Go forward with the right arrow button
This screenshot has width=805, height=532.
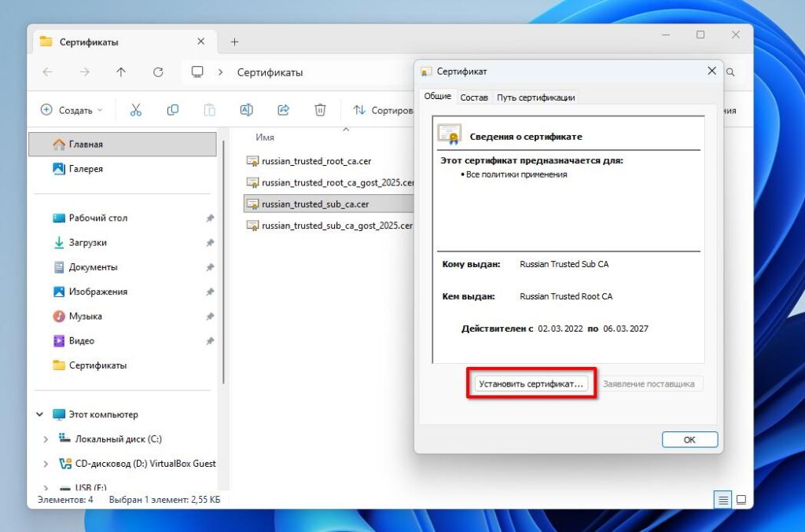pos(85,72)
